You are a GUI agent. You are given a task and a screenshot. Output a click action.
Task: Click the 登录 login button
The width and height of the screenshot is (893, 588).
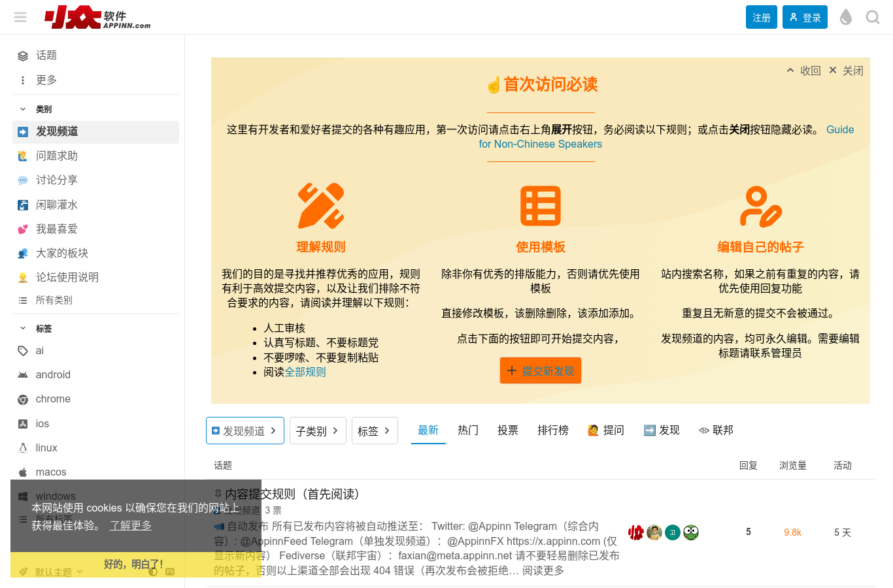(805, 17)
